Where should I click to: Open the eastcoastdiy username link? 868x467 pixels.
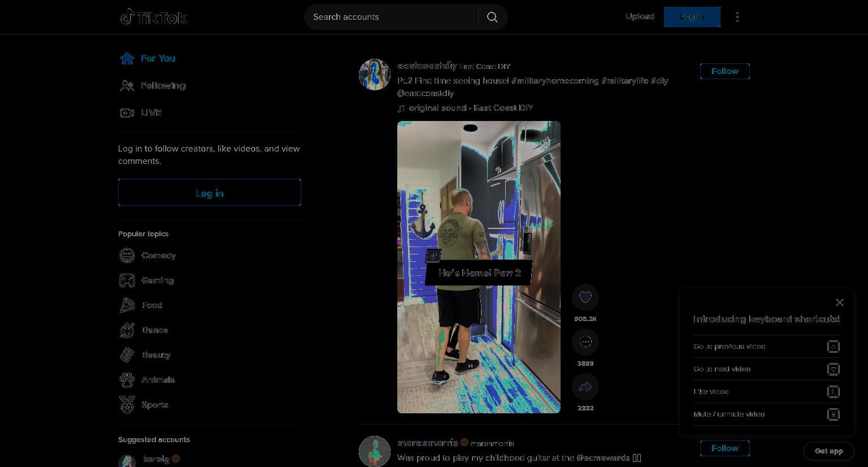[x=427, y=66]
